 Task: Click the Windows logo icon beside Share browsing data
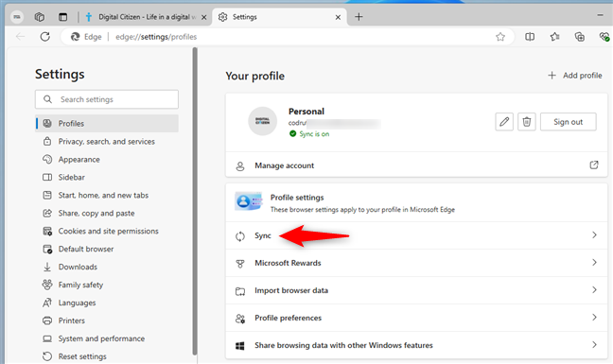coord(240,346)
